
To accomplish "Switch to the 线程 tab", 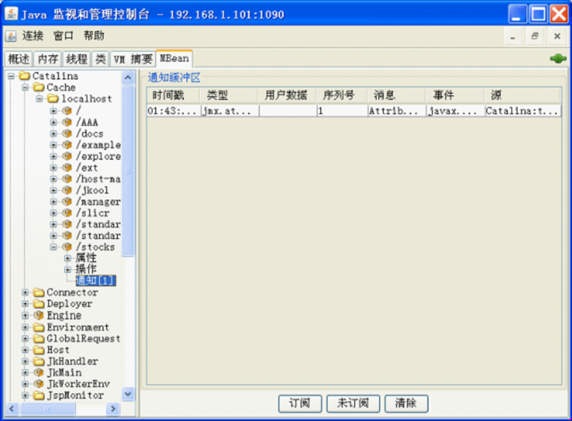I will [x=77, y=58].
